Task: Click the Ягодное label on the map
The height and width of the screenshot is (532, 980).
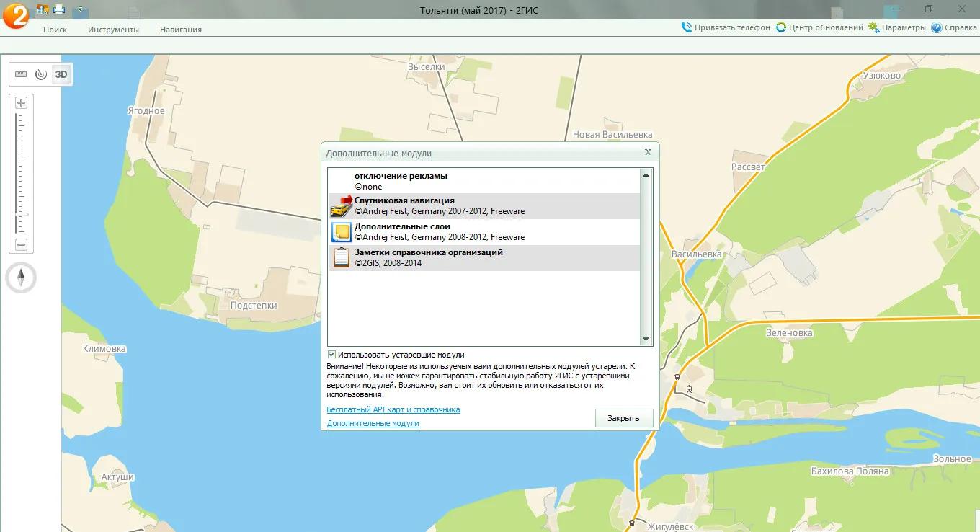Action: 146,111
